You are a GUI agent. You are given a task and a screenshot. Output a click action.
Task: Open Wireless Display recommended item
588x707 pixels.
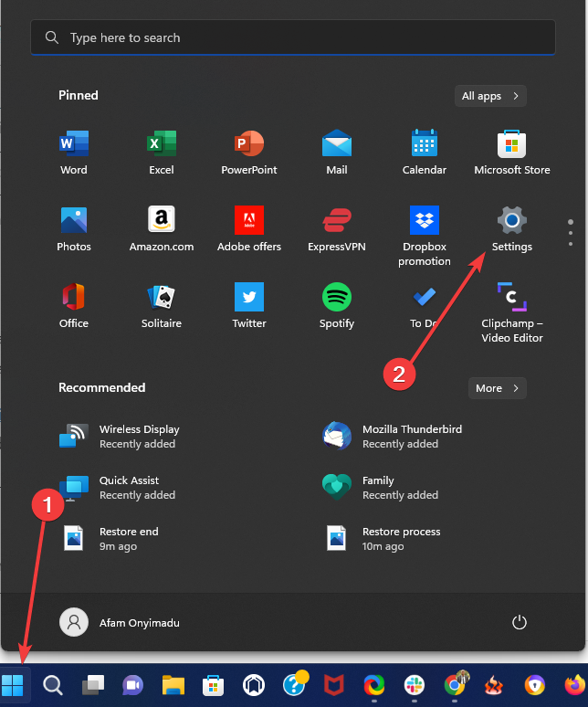[x=120, y=436]
